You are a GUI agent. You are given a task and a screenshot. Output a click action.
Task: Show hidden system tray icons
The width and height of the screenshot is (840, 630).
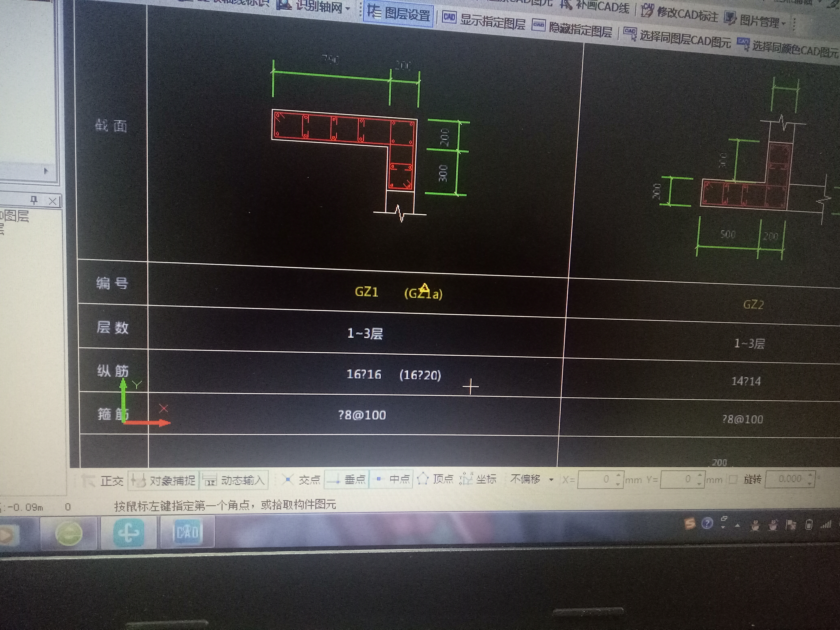pyautogui.click(x=737, y=526)
